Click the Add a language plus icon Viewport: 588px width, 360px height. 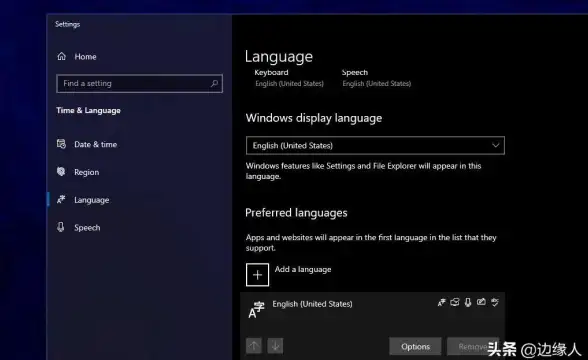point(257,275)
